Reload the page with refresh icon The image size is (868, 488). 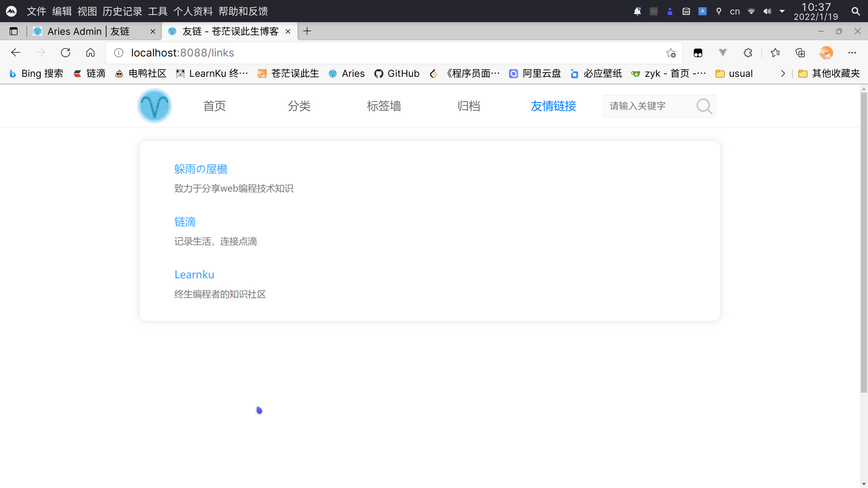pyautogui.click(x=66, y=53)
